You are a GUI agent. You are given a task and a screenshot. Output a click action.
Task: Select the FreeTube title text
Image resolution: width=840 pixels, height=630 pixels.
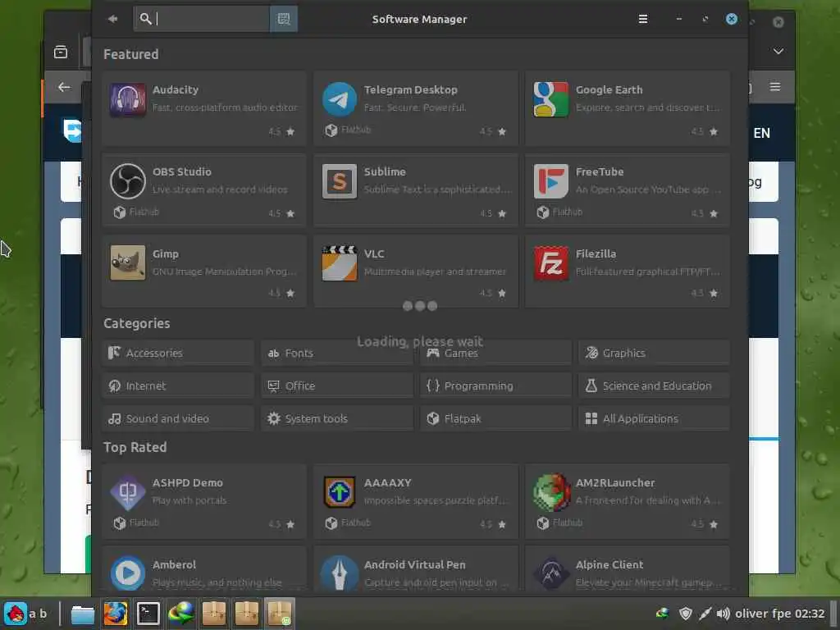600,171
